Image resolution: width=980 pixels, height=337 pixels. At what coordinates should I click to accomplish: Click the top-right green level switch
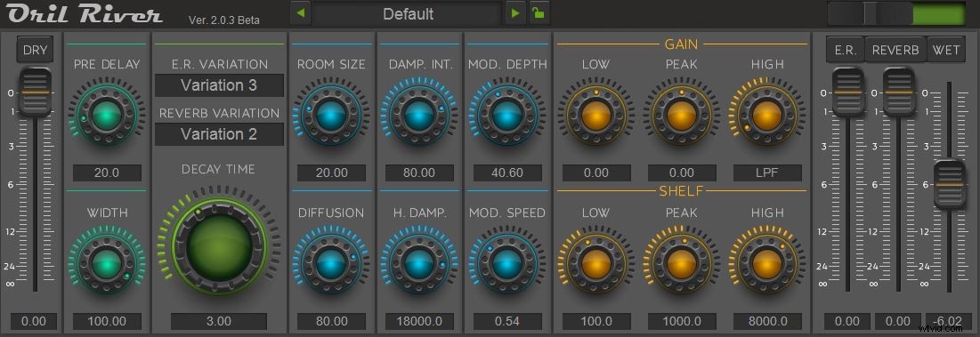pos(896,13)
